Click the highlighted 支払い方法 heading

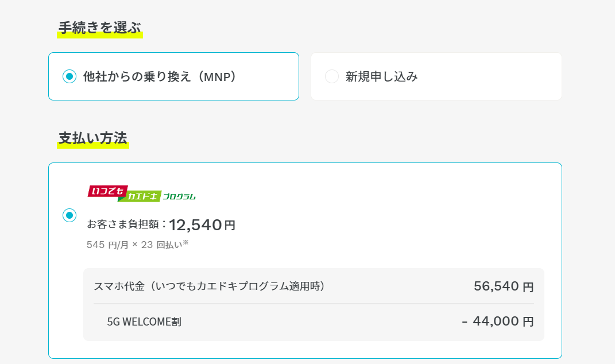click(92, 138)
